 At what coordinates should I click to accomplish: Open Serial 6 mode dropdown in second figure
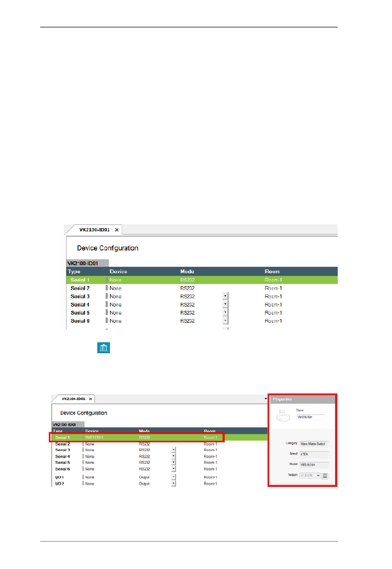[x=174, y=469]
